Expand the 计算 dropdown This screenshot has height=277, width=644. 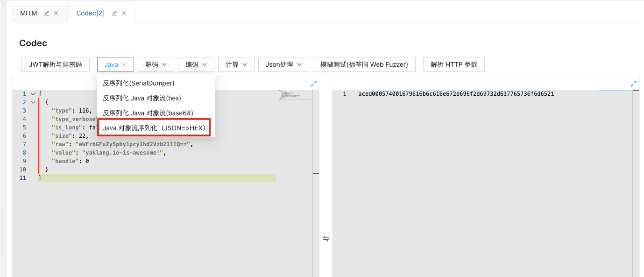point(236,64)
